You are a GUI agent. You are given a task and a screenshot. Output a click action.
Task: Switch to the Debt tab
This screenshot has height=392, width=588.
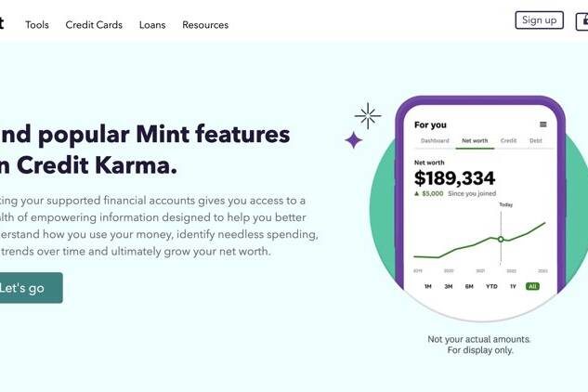536,140
